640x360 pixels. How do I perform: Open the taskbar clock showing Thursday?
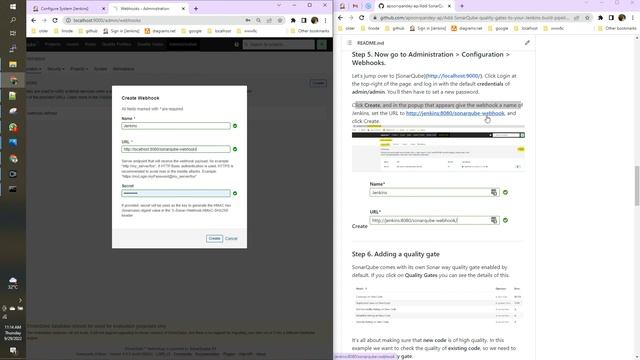[x=13, y=333]
